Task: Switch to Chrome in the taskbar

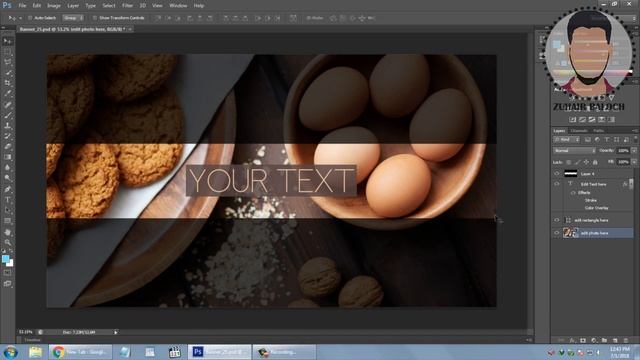Action: (80, 352)
